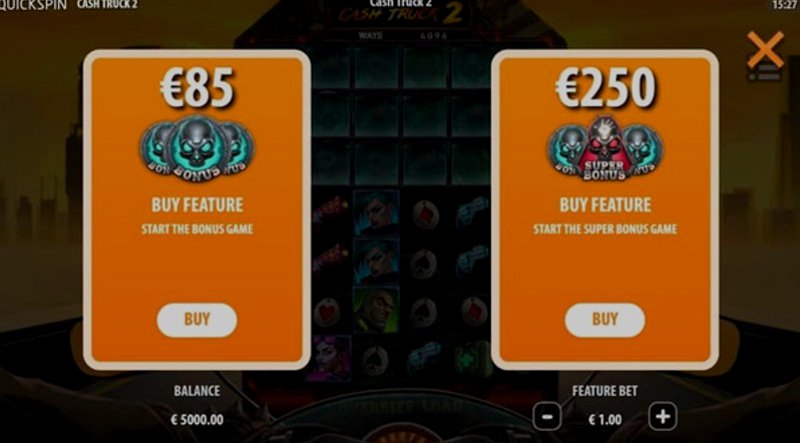
Task: Buy the €250 super bonus game feature
Action: pyautogui.click(x=605, y=320)
